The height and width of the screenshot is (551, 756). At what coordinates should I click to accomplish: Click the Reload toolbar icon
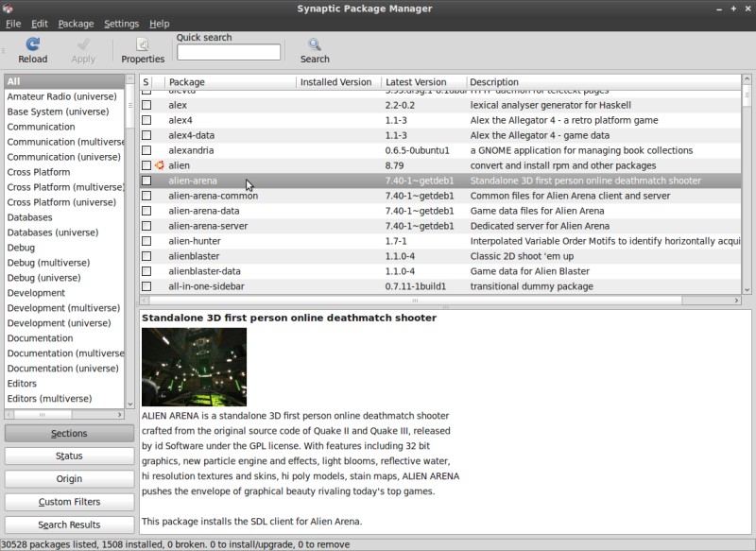pyautogui.click(x=33, y=44)
